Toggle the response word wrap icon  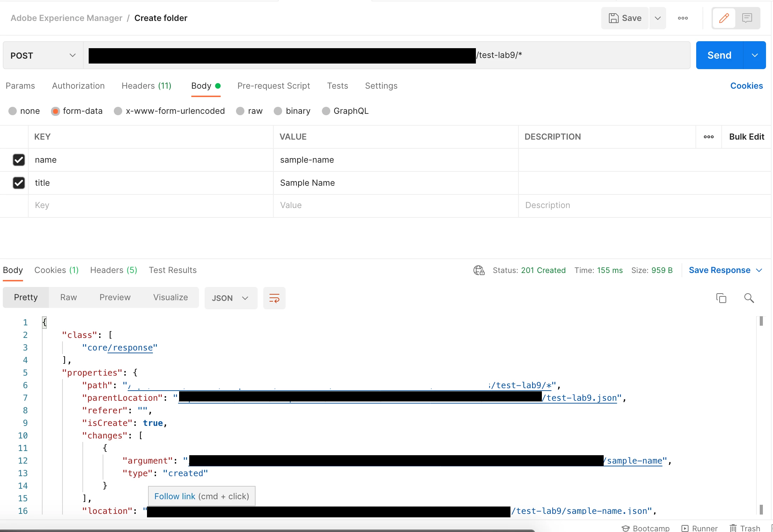[274, 298]
